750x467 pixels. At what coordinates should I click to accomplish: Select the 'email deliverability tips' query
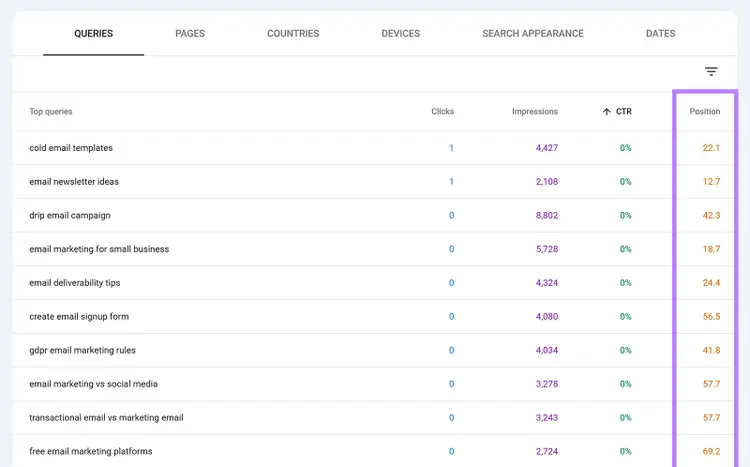pyautogui.click(x=75, y=283)
